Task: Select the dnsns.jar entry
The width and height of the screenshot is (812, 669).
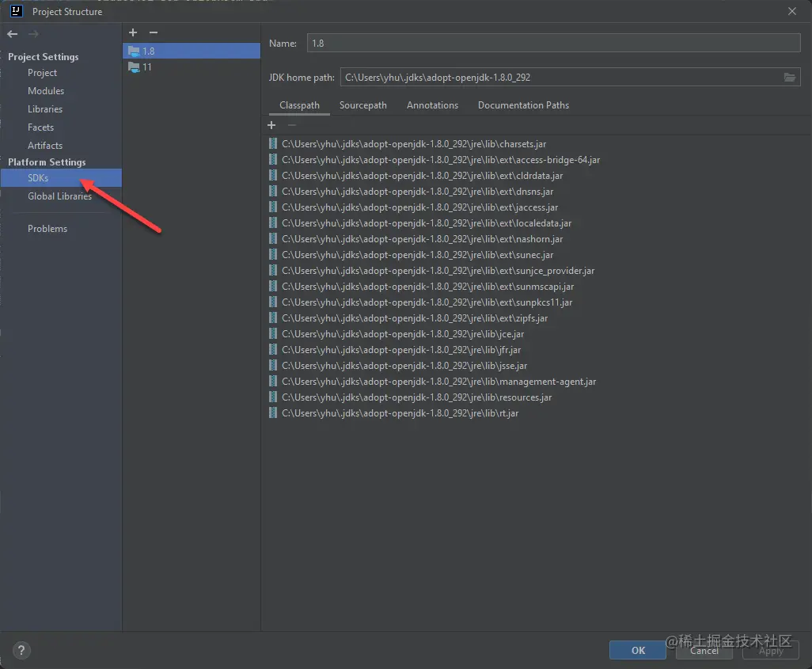Action: 417,192
